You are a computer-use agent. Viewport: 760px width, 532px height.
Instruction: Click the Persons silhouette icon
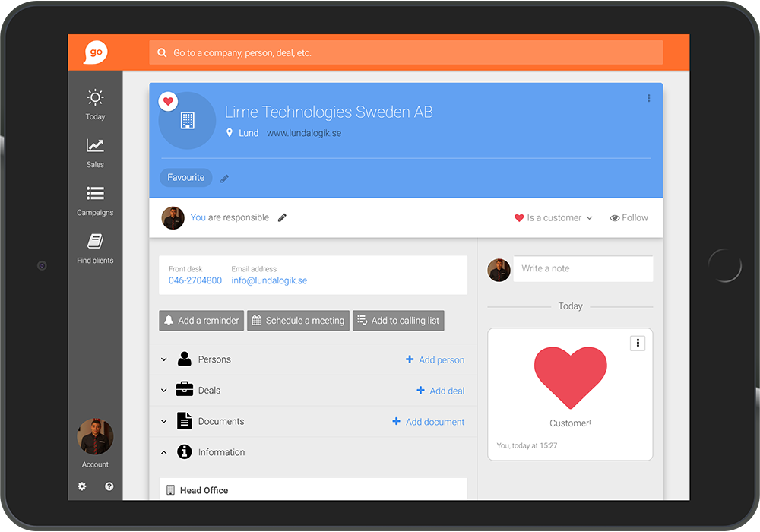pos(184,359)
